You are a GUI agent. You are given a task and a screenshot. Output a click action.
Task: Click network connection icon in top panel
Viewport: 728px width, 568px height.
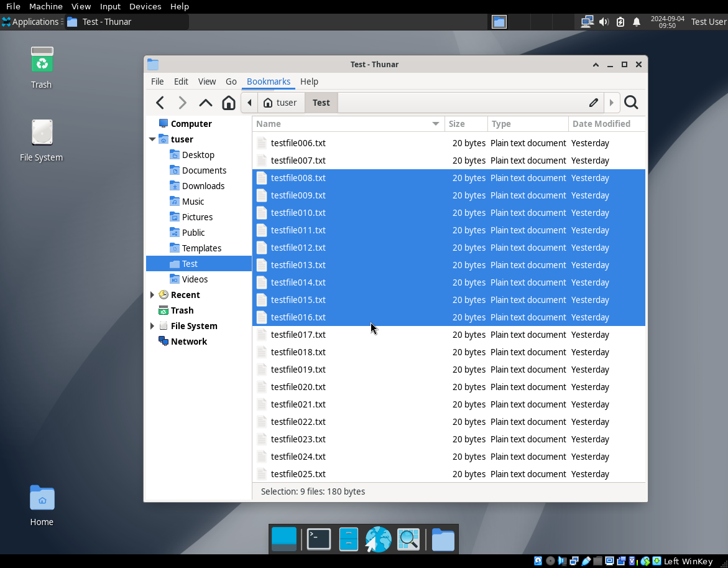(x=587, y=22)
